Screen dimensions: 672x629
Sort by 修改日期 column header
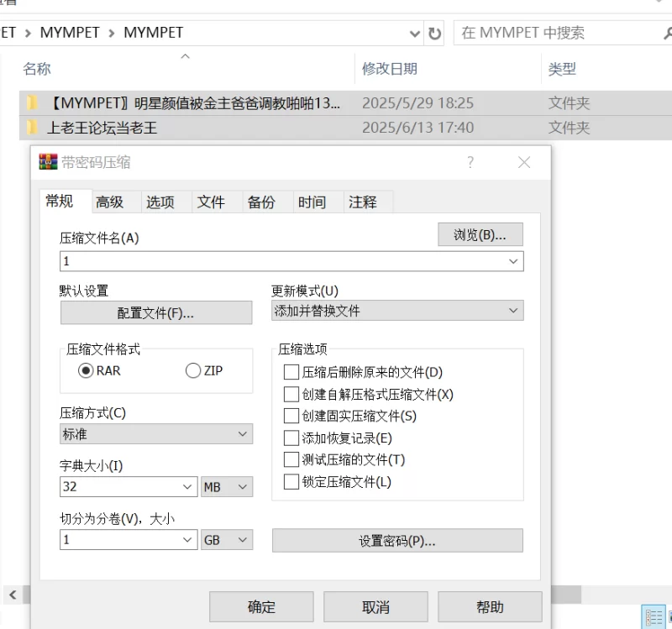[x=389, y=69]
